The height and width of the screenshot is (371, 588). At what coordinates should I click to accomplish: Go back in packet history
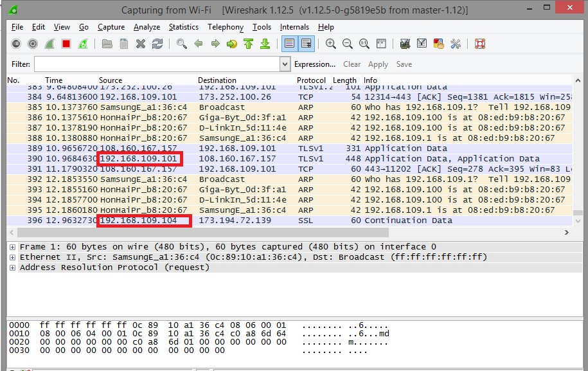coord(199,44)
